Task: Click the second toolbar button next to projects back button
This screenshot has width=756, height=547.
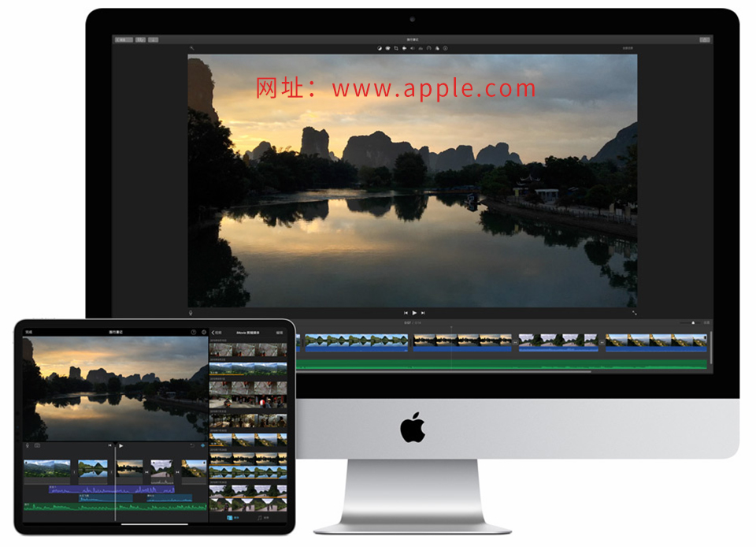Action: pos(140,39)
